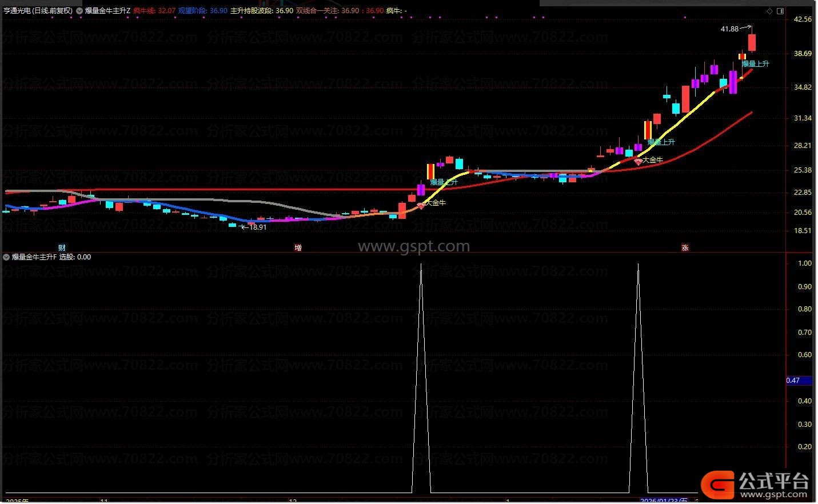Click the 亨通光电 (日线.前复权) stock title
Screen dimensions: 818x504
(x=38, y=11)
